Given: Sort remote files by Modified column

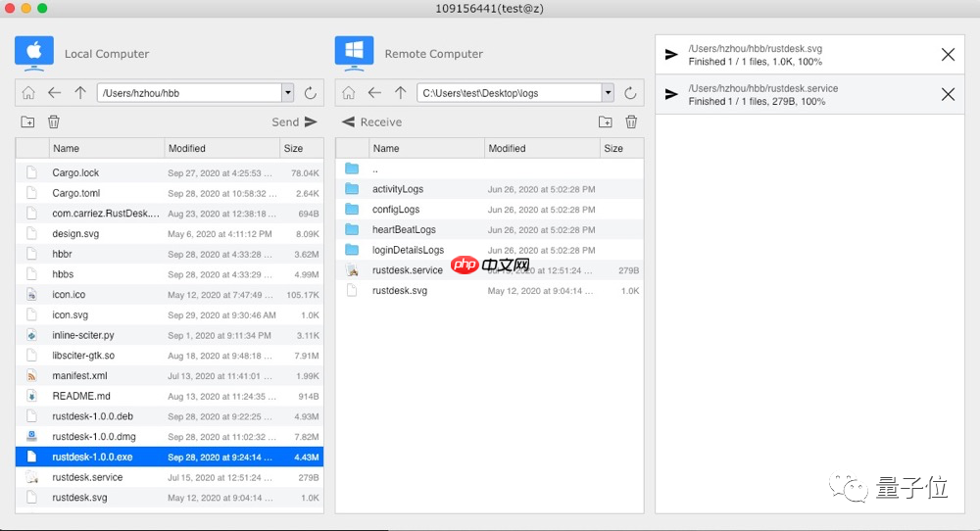Looking at the screenshot, I should (542, 148).
